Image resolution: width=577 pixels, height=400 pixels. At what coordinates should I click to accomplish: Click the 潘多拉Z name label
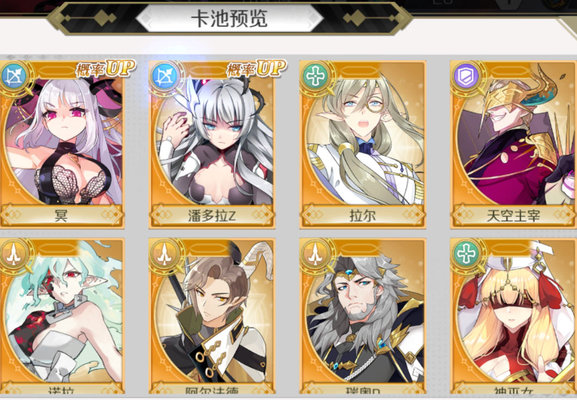pyautogui.click(x=212, y=216)
